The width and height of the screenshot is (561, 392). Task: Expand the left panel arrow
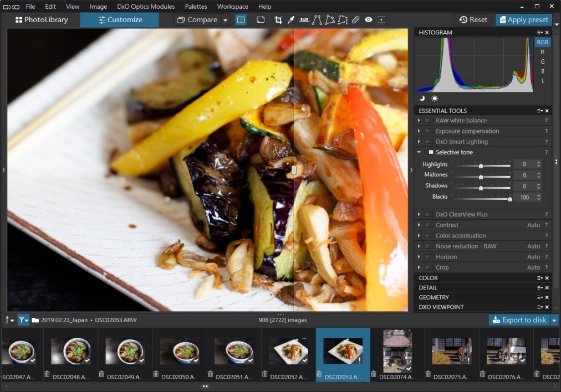pos(3,170)
